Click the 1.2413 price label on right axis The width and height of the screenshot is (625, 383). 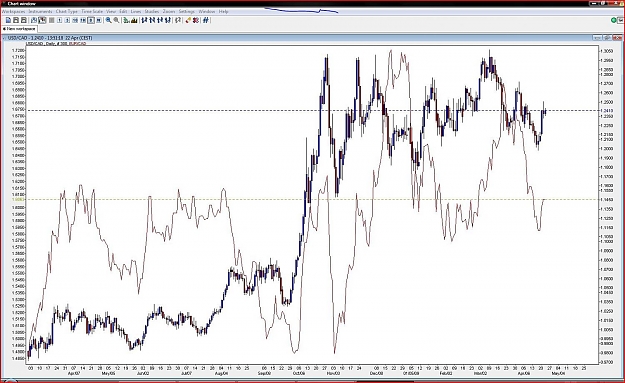[x=608, y=111]
